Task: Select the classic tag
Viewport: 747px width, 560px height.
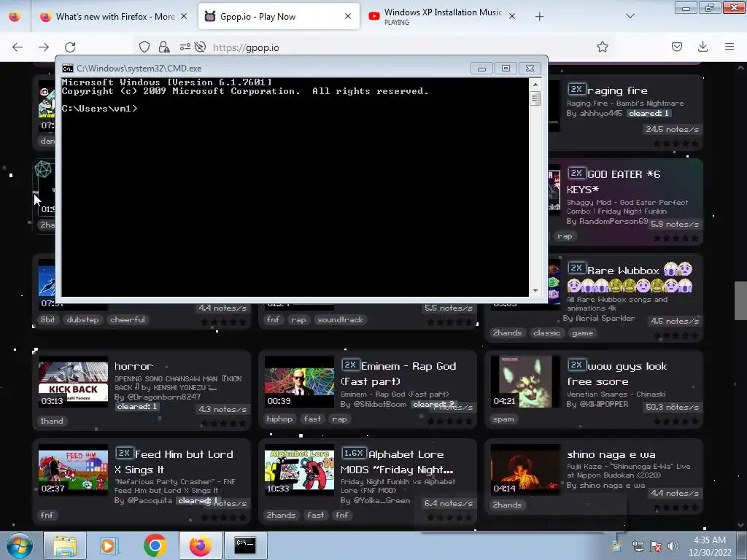Action: 546,332
